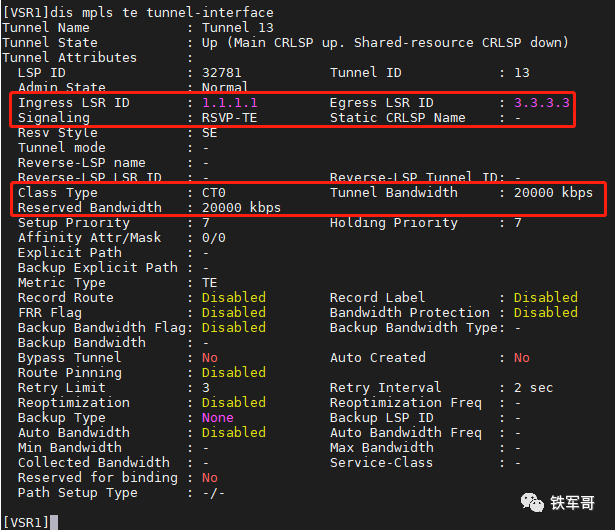Screen dimensions: 615x530
Task: Click the Auto Created No value
Action: click(522, 358)
